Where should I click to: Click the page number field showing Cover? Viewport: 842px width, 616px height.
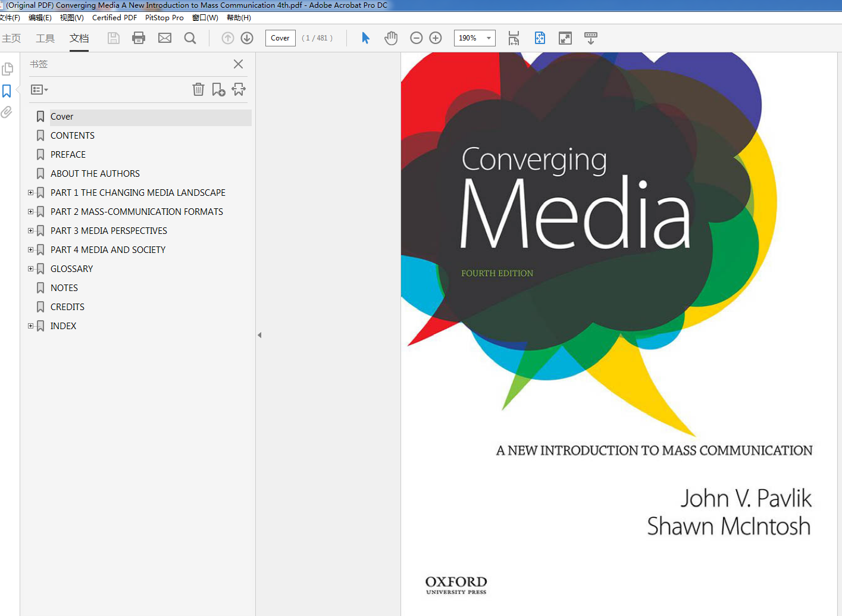tap(280, 38)
